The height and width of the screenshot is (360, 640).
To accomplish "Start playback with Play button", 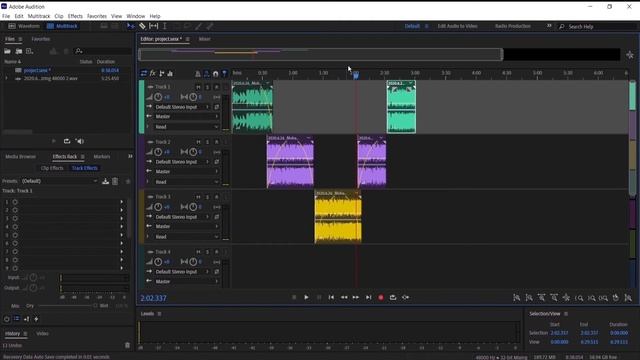I will point(306,298).
